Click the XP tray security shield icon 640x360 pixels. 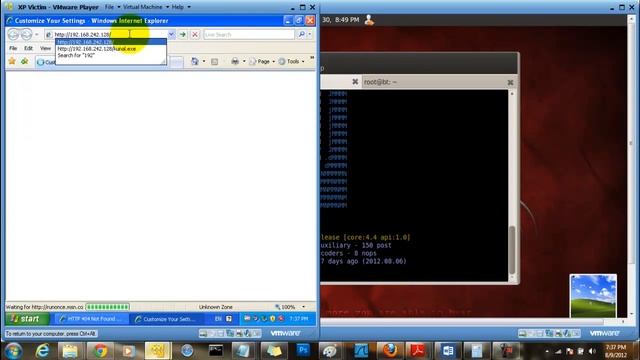272,318
